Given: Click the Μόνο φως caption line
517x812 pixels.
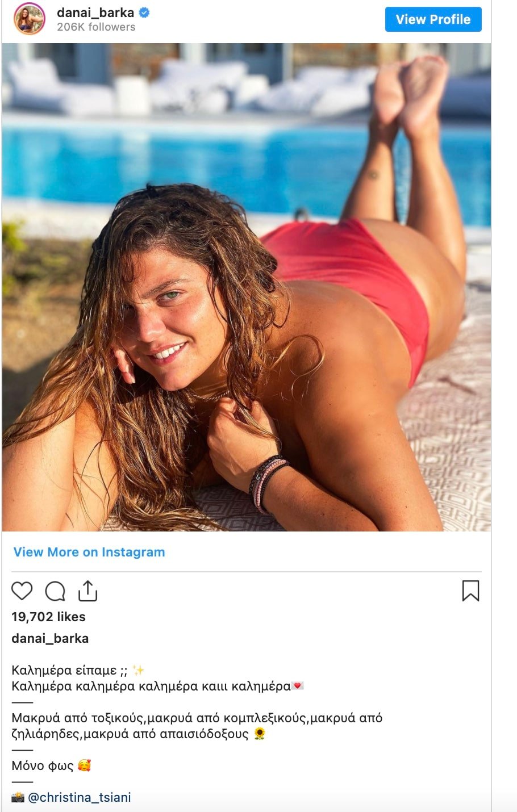Looking at the screenshot, I should 43,765.
